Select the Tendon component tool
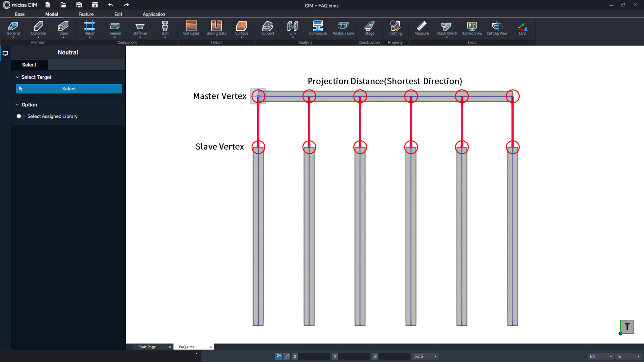Screen dimensions: 644x362 click(115, 28)
